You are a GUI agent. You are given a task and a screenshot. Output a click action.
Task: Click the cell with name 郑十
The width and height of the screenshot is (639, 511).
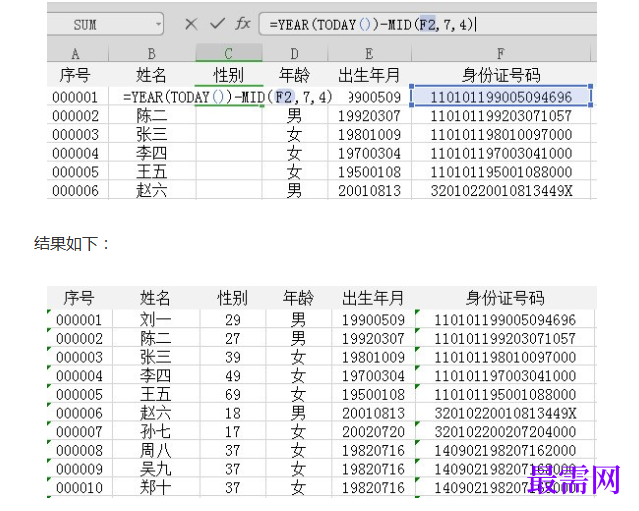pyautogui.click(x=155, y=488)
